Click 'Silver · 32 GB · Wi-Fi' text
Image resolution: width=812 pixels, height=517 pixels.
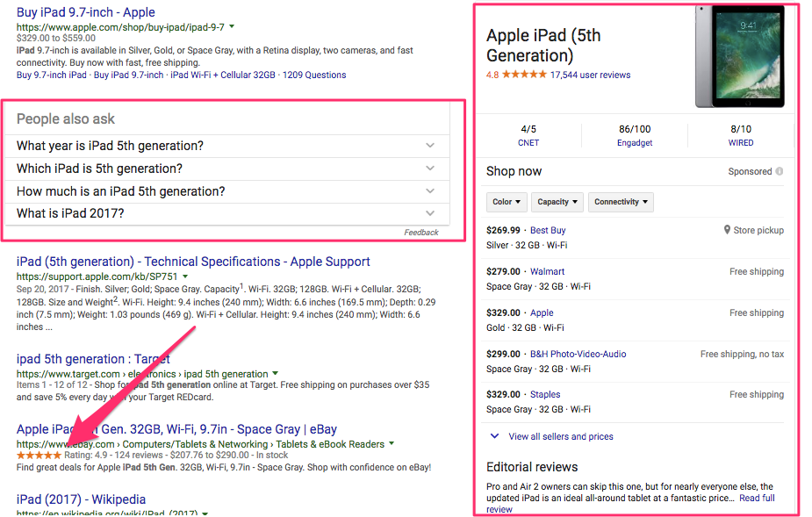pos(527,246)
